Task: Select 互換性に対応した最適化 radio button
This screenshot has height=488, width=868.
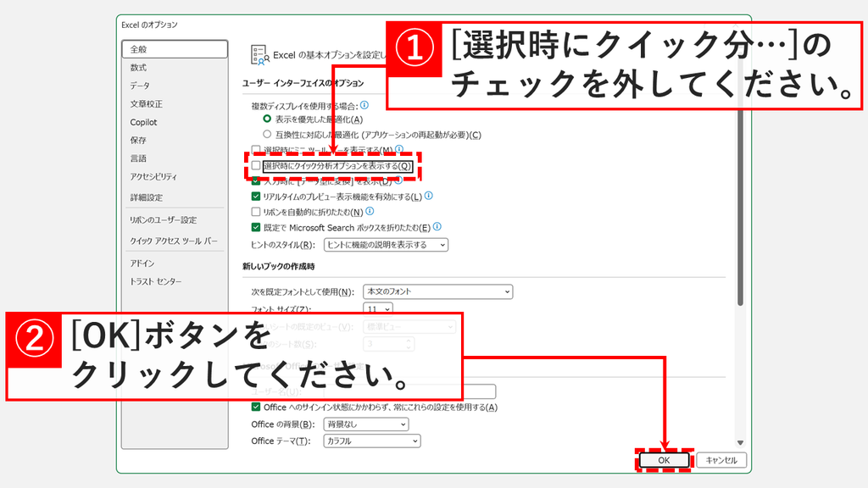Action: click(x=267, y=134)
